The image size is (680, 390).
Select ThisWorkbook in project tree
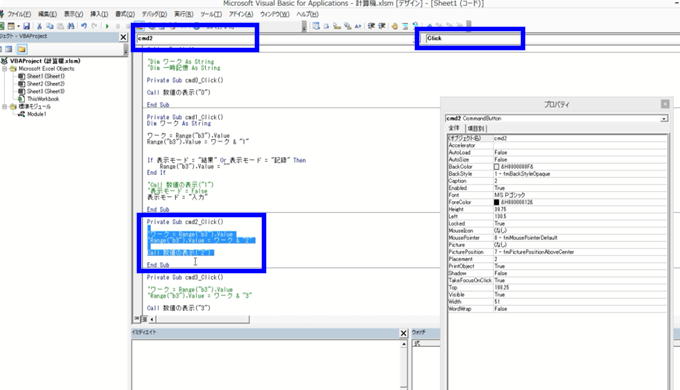[42, 99]
